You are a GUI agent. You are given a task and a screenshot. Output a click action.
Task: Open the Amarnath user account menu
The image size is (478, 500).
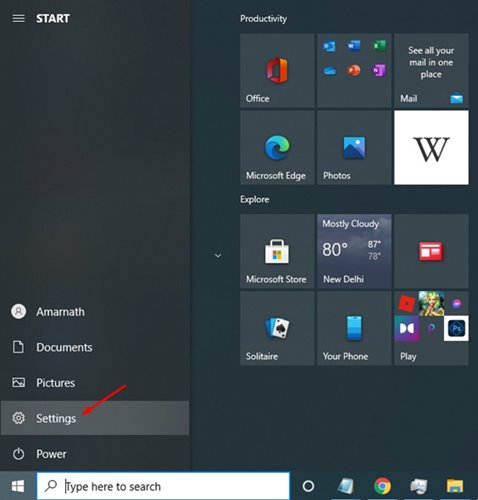(x=95, y=312)
